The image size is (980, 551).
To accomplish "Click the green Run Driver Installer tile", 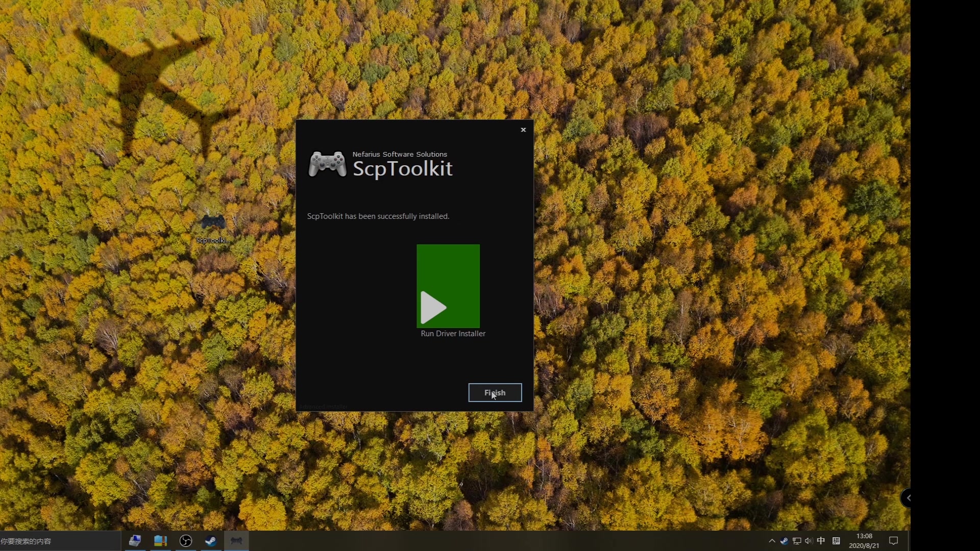I will pos(448,286).
